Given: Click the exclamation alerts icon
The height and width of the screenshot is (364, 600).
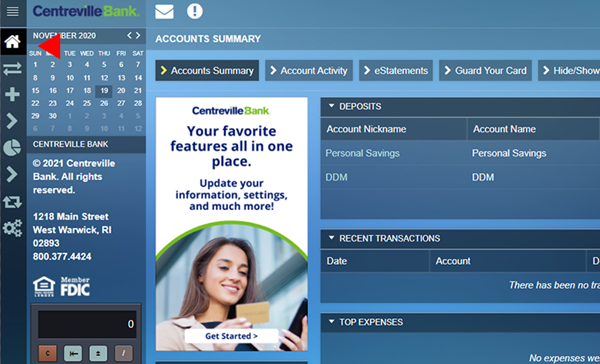Looking at the screenshot, I should 194,11.
